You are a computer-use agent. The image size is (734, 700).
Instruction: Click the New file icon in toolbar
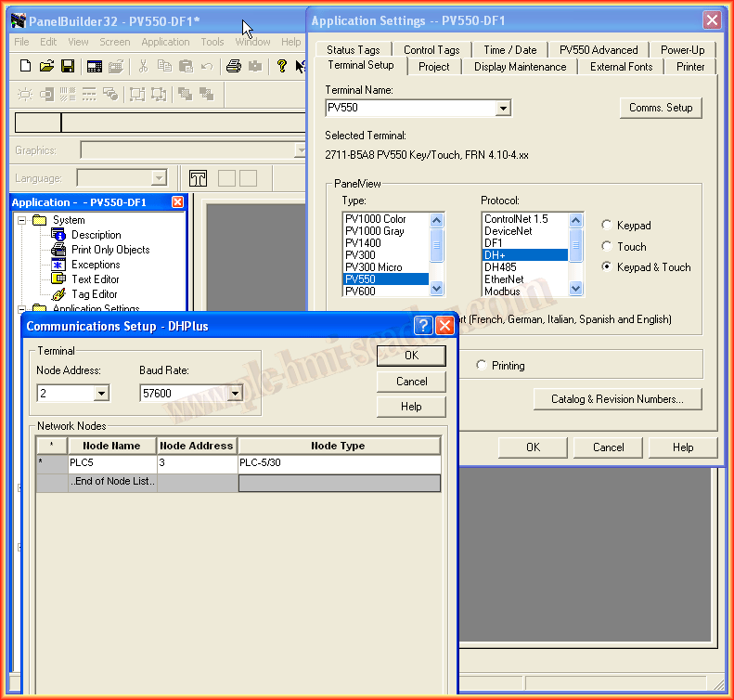point(26,66)
